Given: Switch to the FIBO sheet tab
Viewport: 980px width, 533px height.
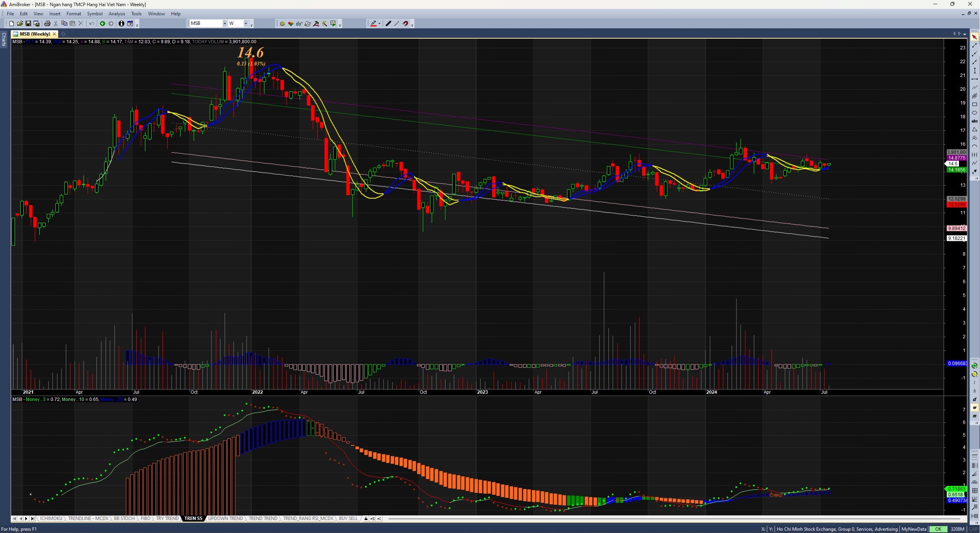Looking at the screenshot, I should [145, 518].
